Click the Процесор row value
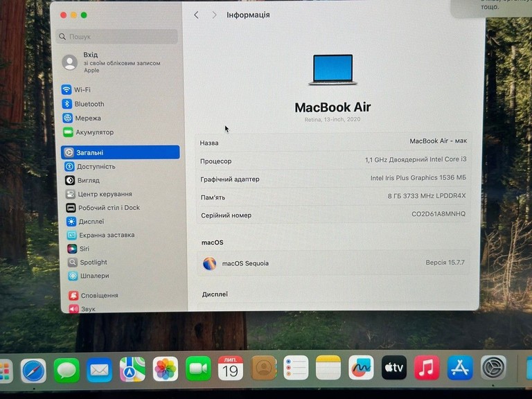The width and height of the screenshot is (532, 399). [416, 159]
